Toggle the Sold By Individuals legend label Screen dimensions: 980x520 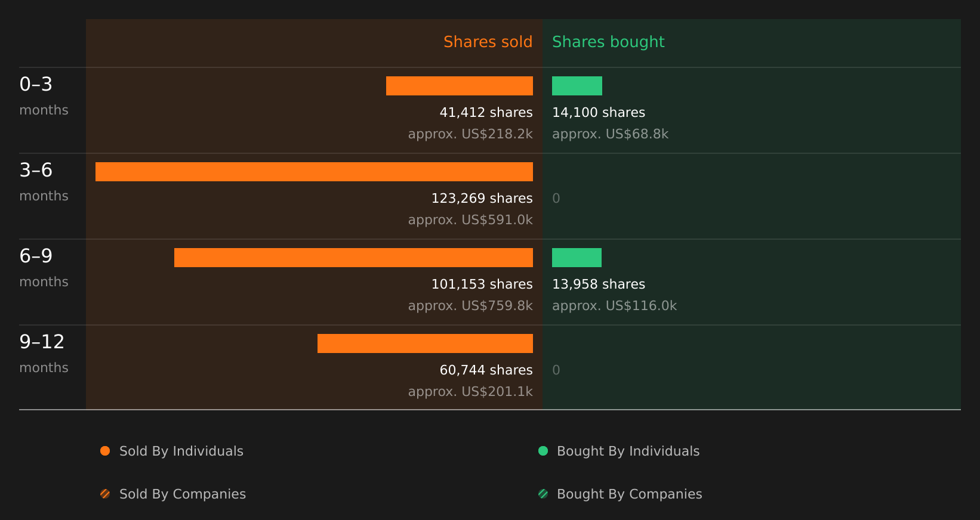click(181, 451)
